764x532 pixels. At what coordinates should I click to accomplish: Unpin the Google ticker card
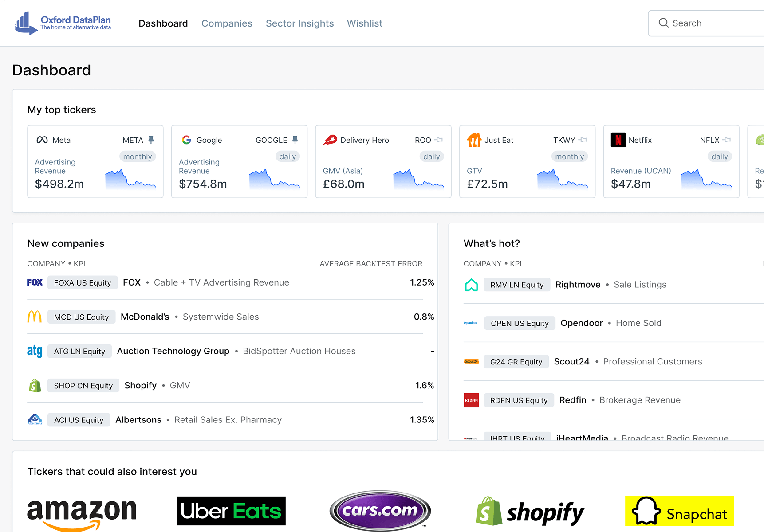[295, 140]
